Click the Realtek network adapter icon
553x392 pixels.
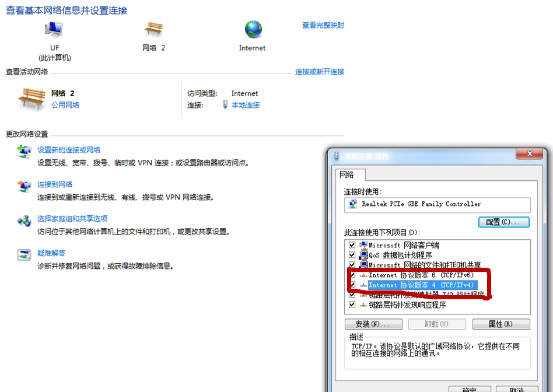tap(353, 204)
